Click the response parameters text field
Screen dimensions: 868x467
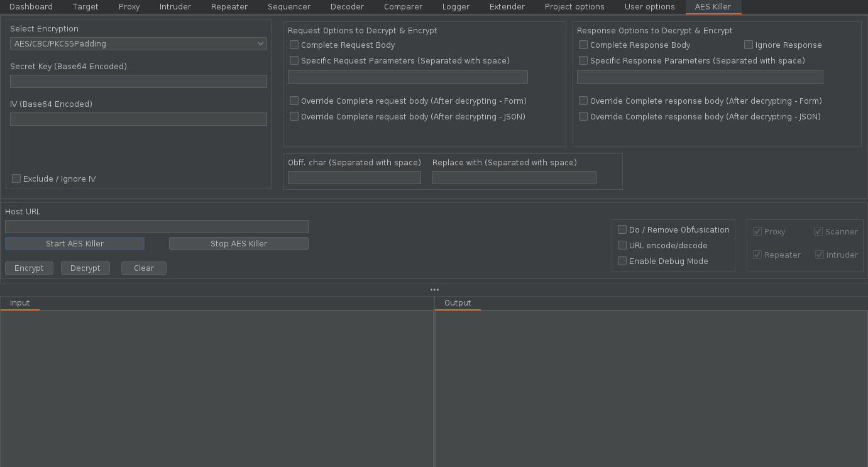[700, 77]
